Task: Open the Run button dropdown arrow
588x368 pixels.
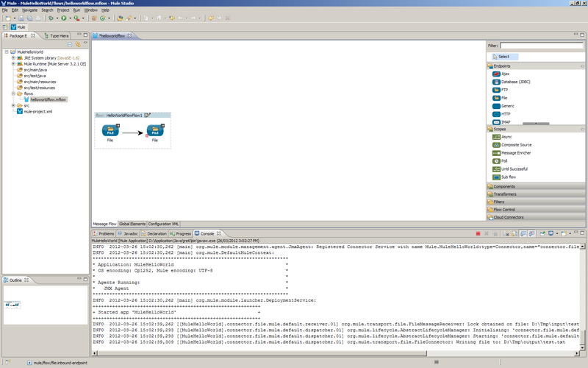Action: tap(70, 18)
